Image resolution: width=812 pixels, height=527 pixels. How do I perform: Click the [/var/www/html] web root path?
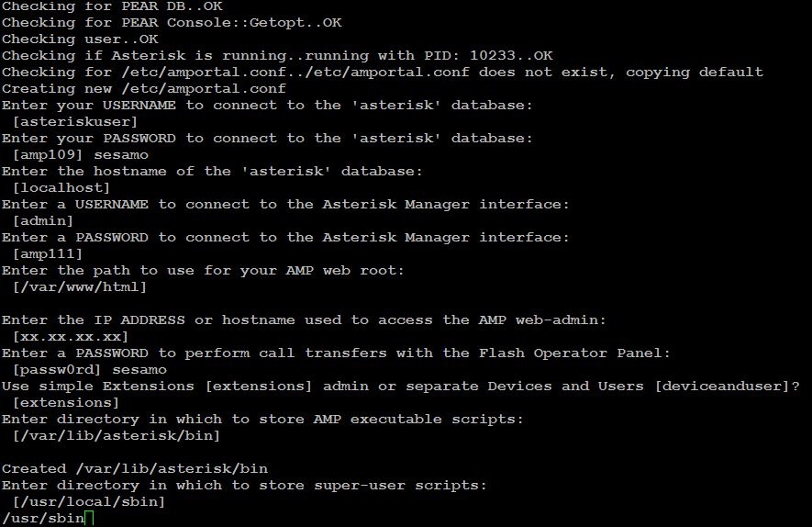coord(80,287)
